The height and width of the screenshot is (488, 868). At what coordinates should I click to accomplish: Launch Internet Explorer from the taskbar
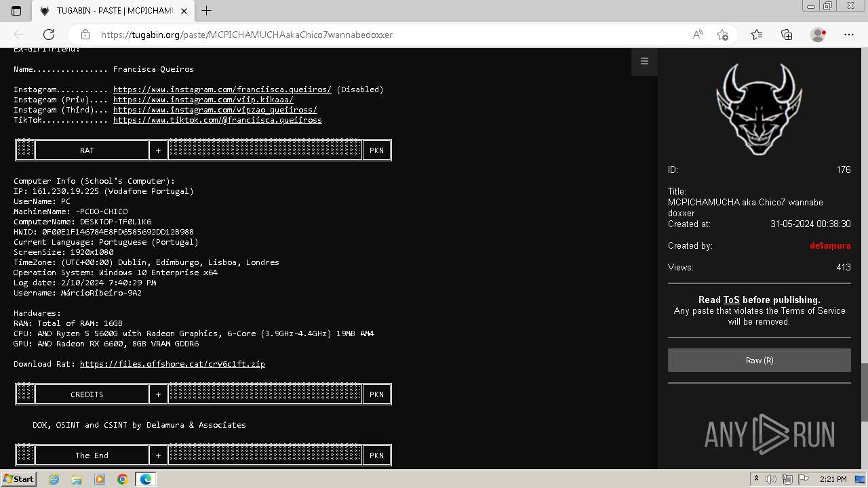pos(54,479)
